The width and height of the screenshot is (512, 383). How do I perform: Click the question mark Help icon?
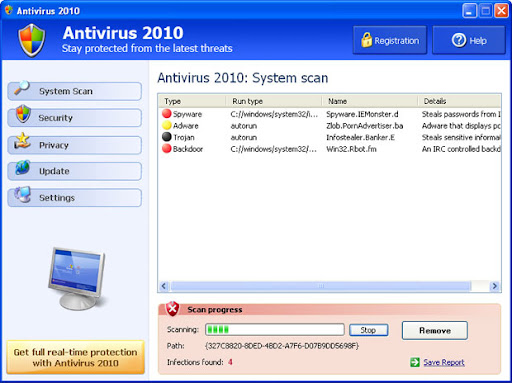[459, 40]
